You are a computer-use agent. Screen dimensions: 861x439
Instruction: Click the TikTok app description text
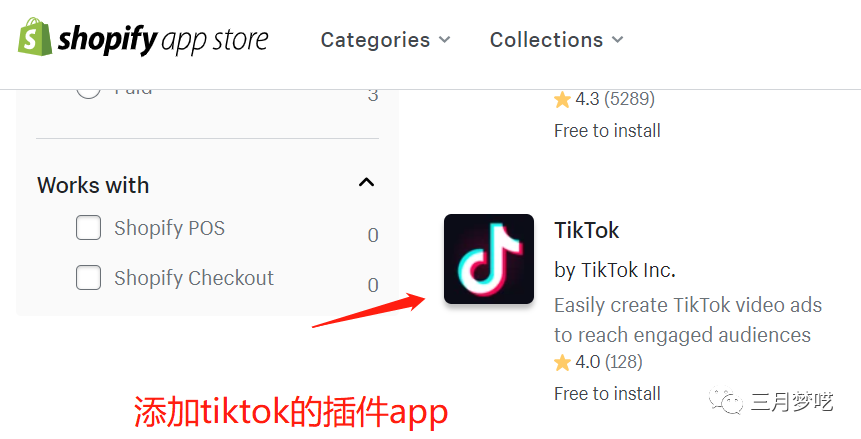688,320
